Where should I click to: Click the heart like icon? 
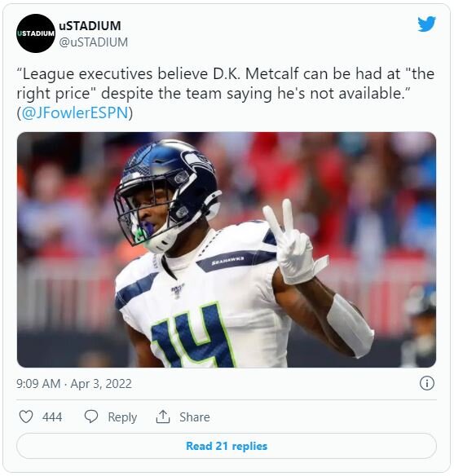point(26,416)
